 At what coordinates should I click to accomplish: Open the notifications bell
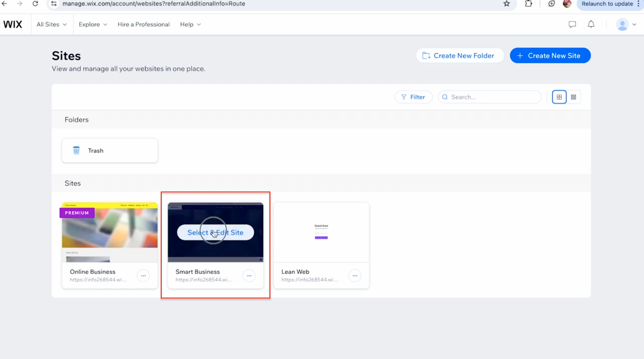point(591,24)
